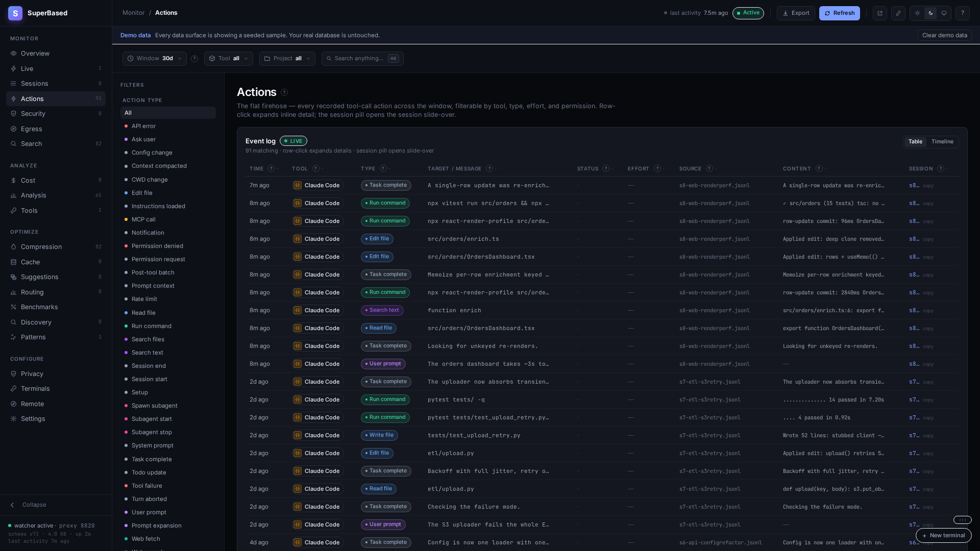Select the All action type filter
The width and height of the screenshot is (980, 551).
168,113
